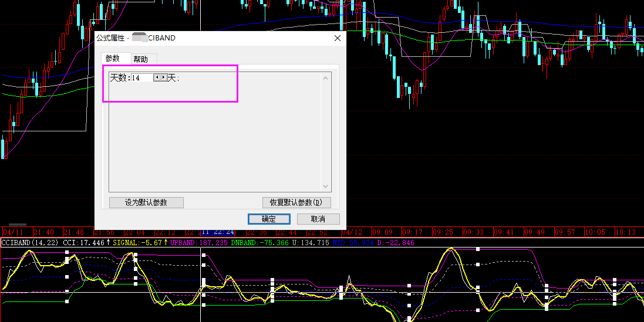644x322 pixels.
Task: Click the yellow SIGNAL:-5.67 label
Action: coord(137,243)
